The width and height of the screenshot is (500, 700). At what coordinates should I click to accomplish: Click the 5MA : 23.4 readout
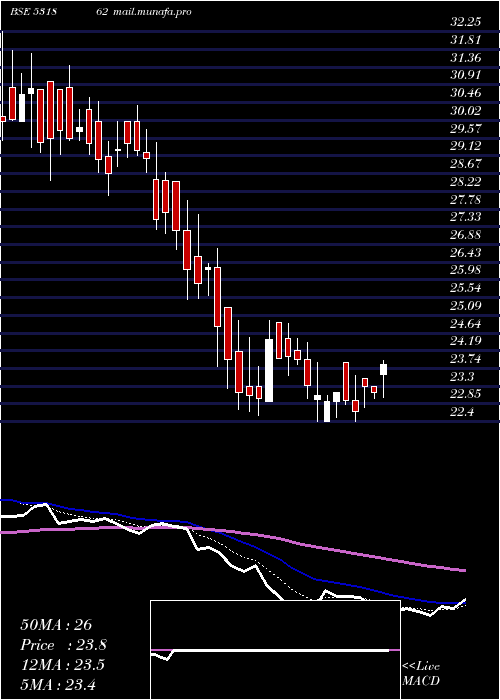point(58,684)
